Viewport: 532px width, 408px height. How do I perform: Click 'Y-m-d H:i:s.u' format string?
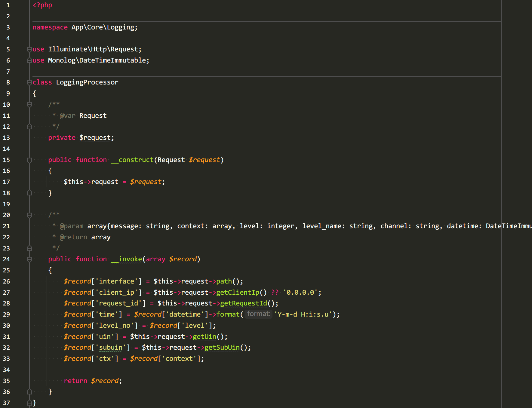(303, 314)
